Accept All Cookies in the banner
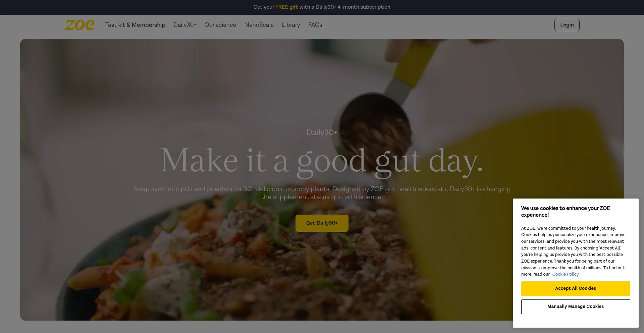The image size is (644, 333). (576, 288)
